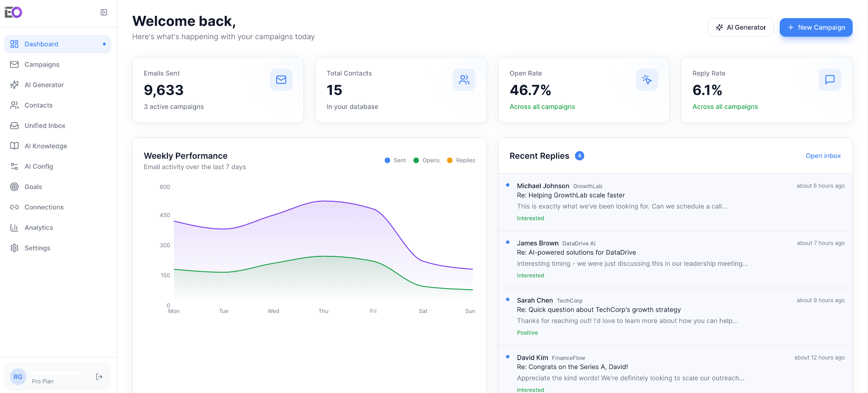
Task: Toggle the Replies series in chart legend
Action: click(461, 161)
